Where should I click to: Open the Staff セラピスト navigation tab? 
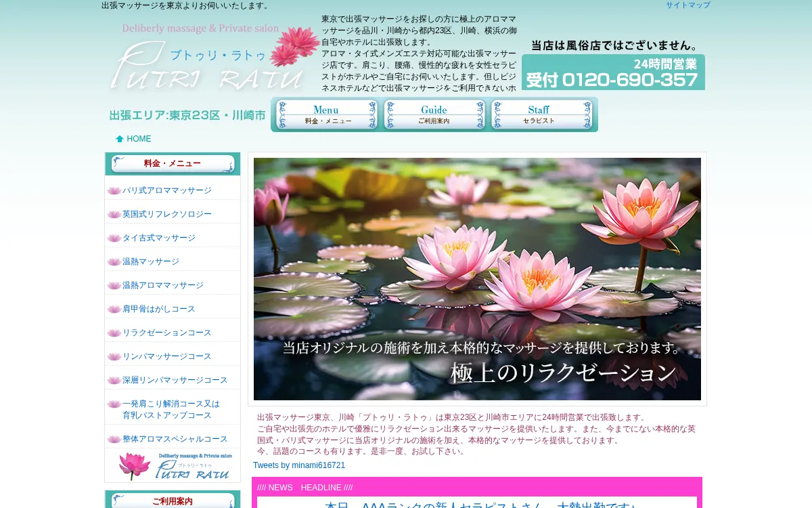(542, 114)
